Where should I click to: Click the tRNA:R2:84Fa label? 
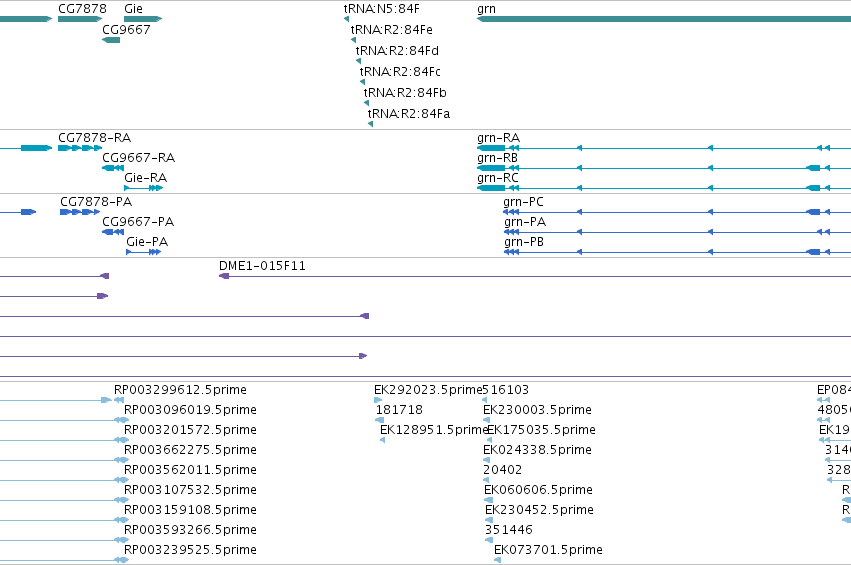[x=409, y=113]
